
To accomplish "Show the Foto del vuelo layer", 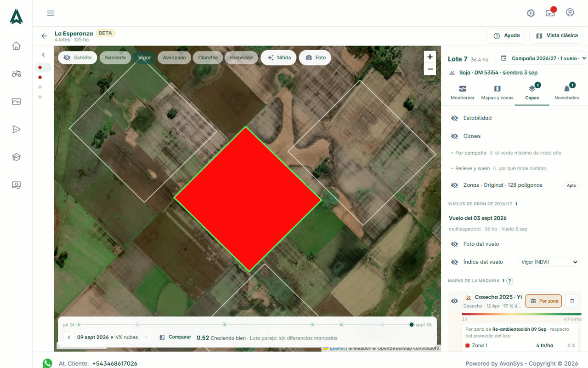I will [x=454, y=244].
